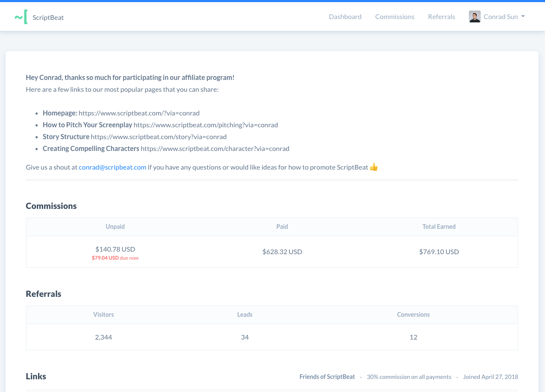Click the $769.10 USD total earned

(x=439, y=252)
